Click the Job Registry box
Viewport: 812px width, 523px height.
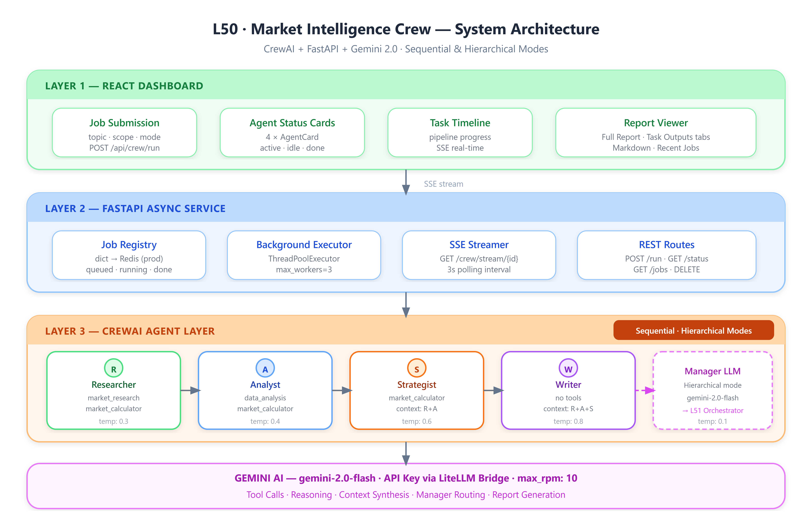(129, 255)
